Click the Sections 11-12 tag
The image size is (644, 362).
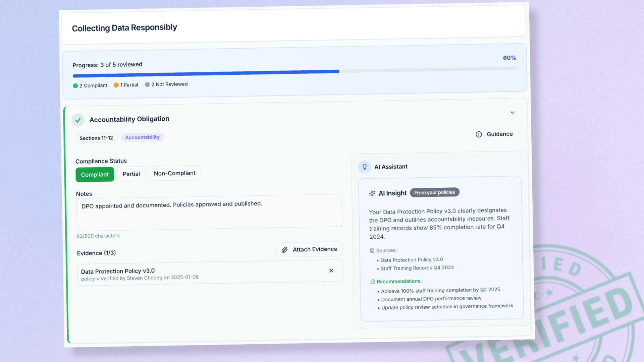tap(96, 138)
